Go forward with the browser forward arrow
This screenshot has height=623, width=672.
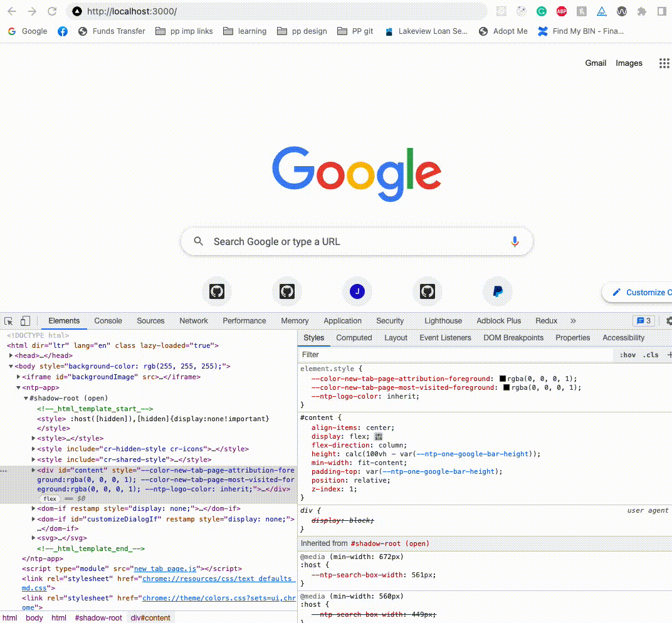click(32, 11)
